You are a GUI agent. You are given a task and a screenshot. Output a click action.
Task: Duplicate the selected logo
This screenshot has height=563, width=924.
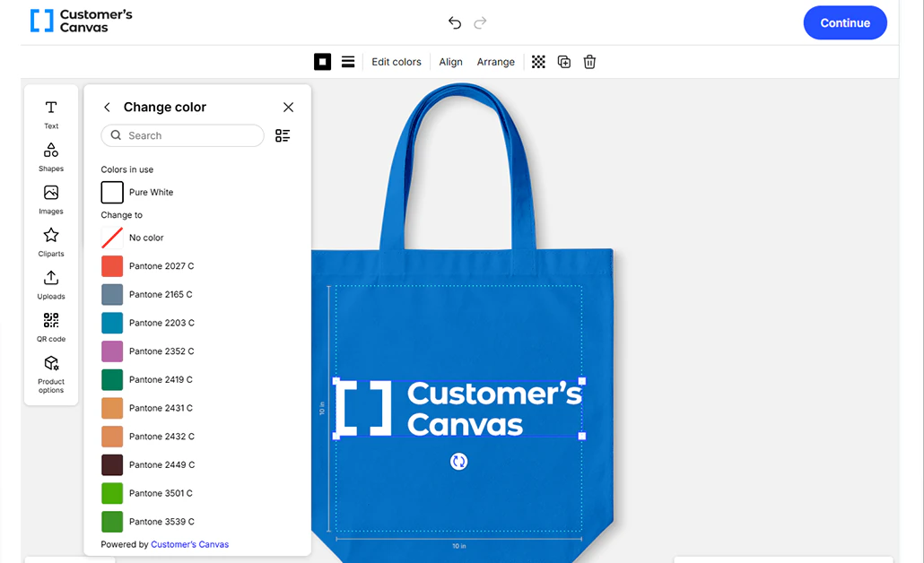[x=564, y=62]
